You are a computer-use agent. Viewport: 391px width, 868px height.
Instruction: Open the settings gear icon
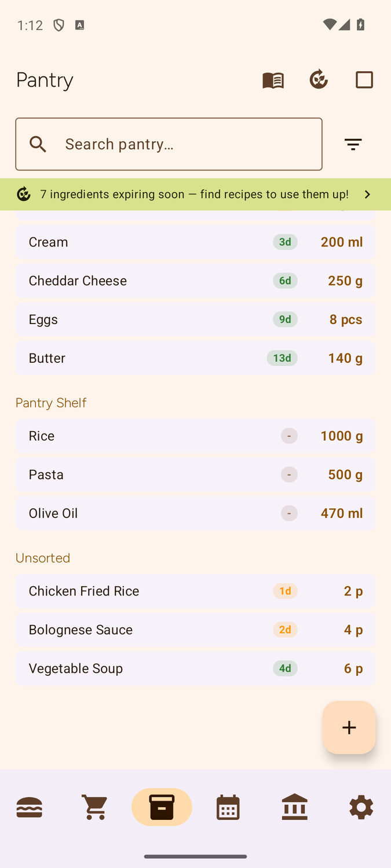361,807
